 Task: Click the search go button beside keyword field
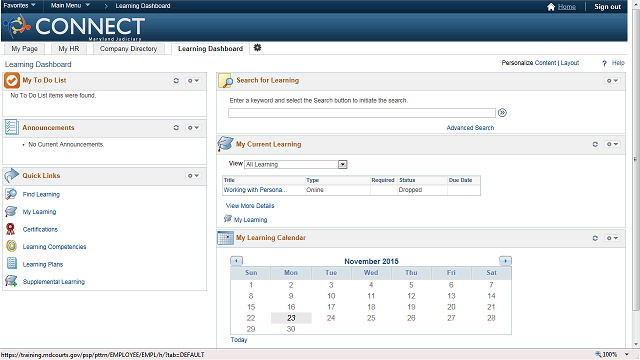(x=502, y=113)
